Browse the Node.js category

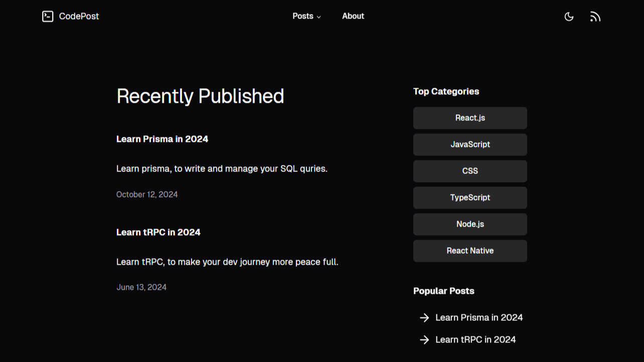[x=470, y=224]
